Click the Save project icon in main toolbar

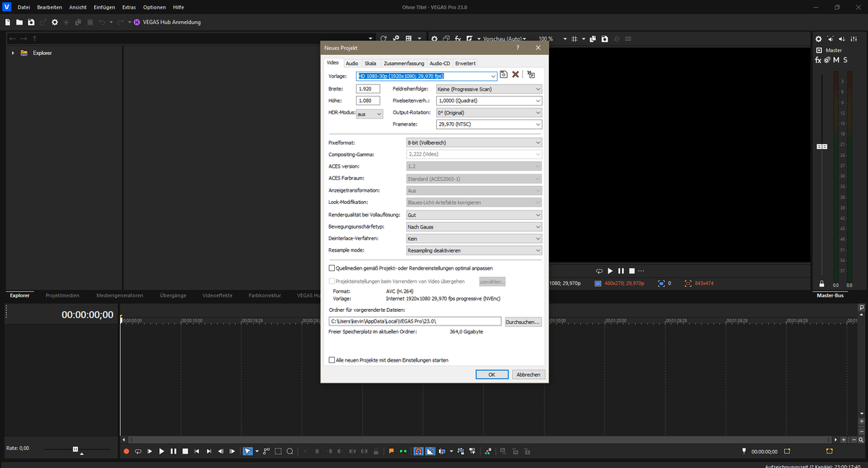[x=31, y=22]
